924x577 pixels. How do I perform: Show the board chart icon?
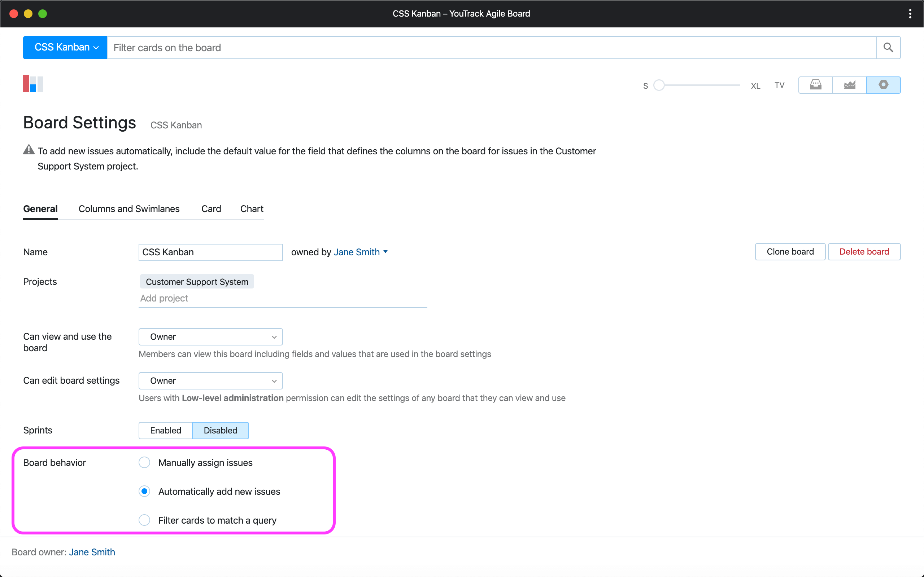coord(849,85)
